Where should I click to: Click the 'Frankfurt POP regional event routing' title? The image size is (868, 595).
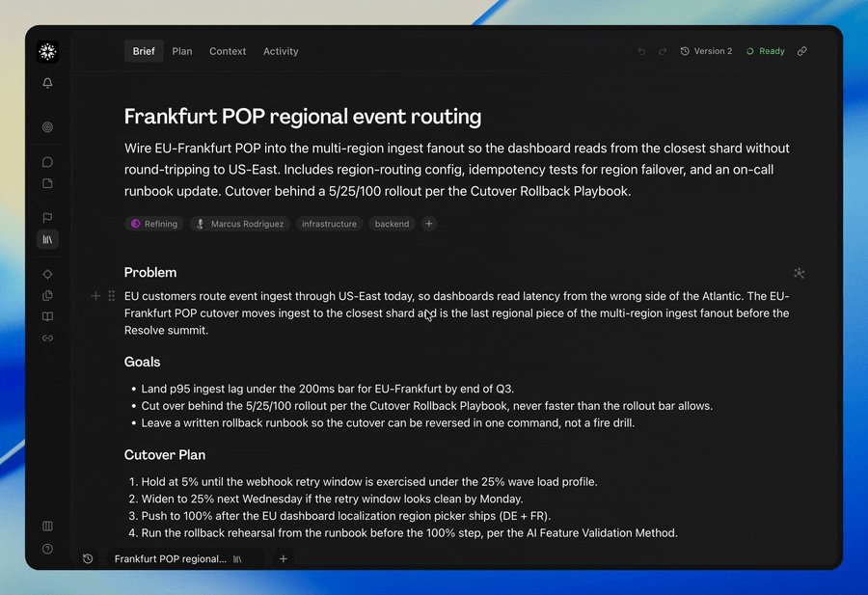[x=303, y=117]
